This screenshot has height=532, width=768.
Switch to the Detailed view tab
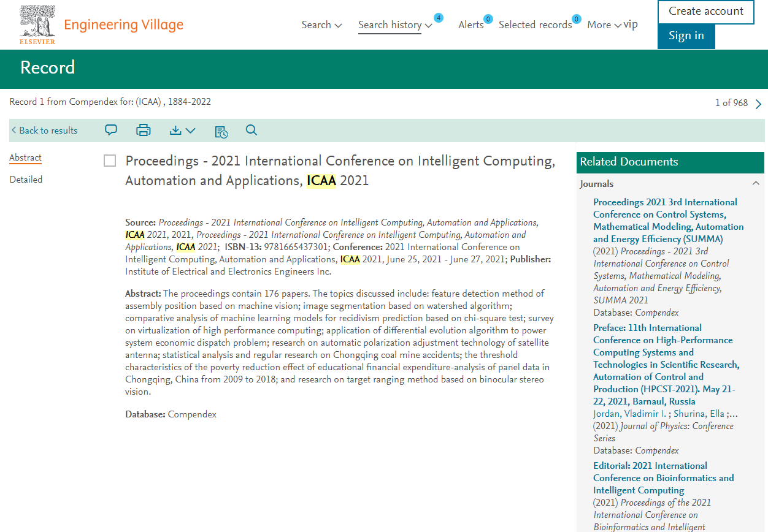point(26,180)
